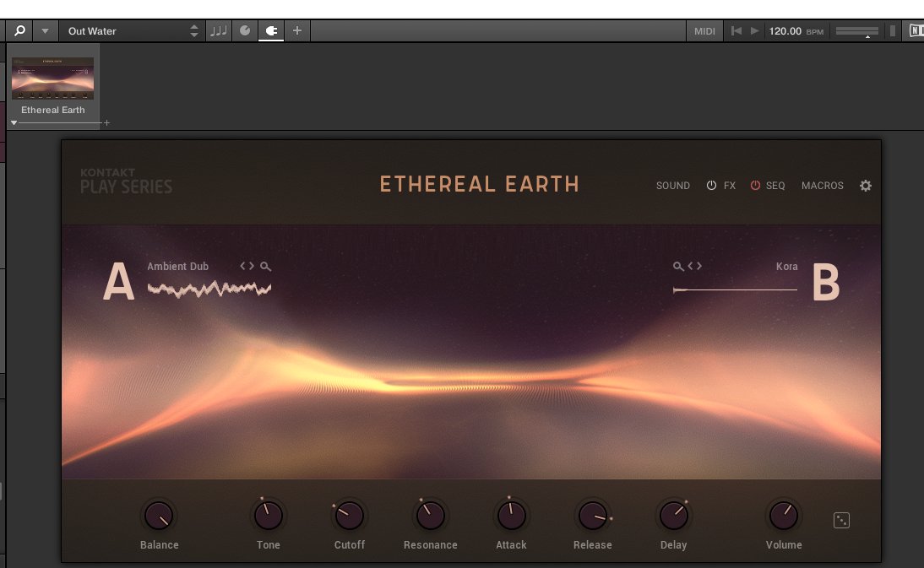
Task: Open instrument settings gear icon
Action: click(x=865, y=186)
